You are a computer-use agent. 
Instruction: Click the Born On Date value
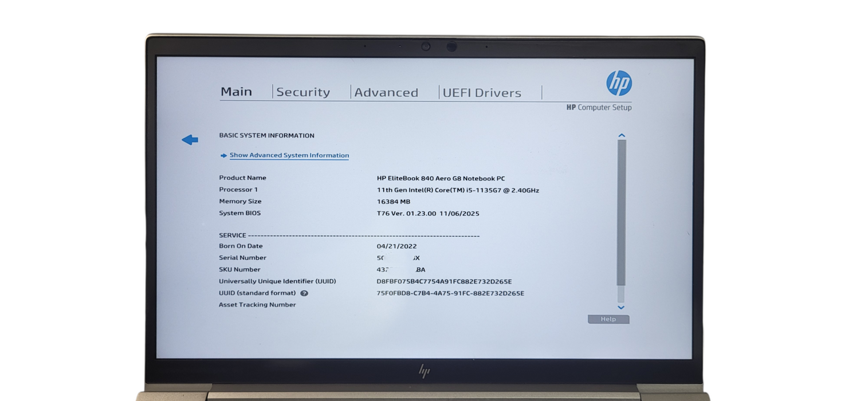(396, 246)
